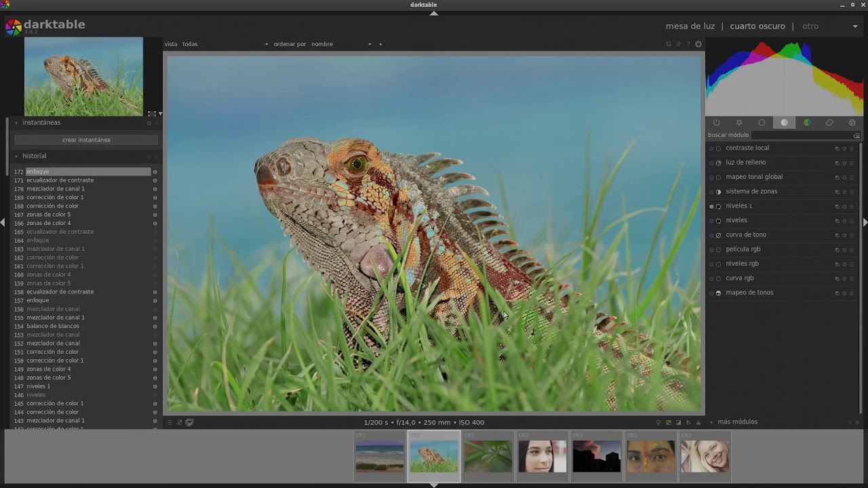Create new instance of sistema de zonas
This screenshot has height=488, width=868.
click(x=837, y=192)
